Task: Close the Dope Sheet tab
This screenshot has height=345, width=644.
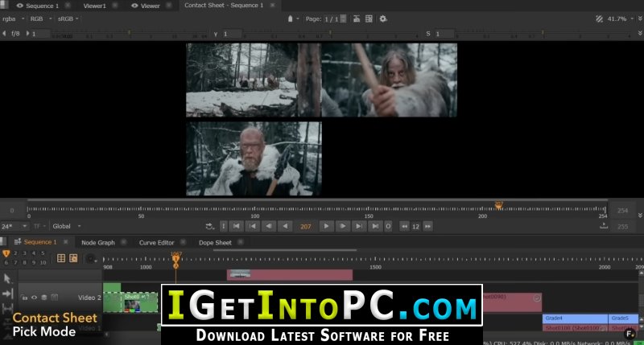Action: [241, 242]
